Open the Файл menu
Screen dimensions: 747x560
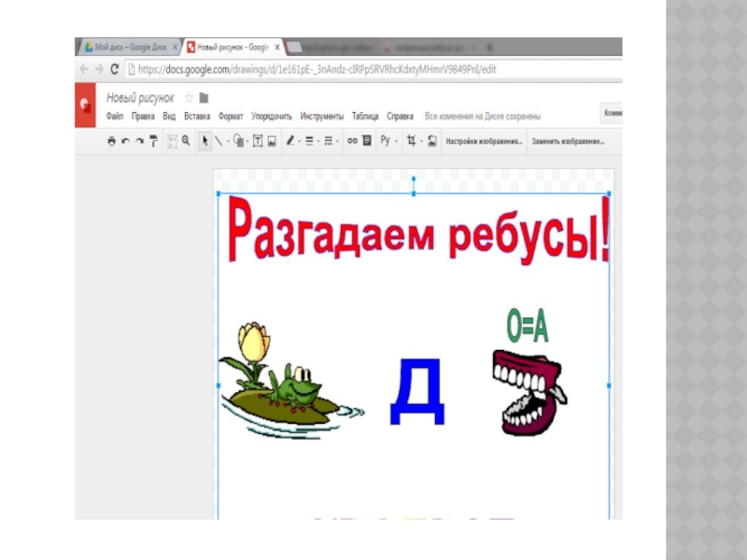[115, 117]
